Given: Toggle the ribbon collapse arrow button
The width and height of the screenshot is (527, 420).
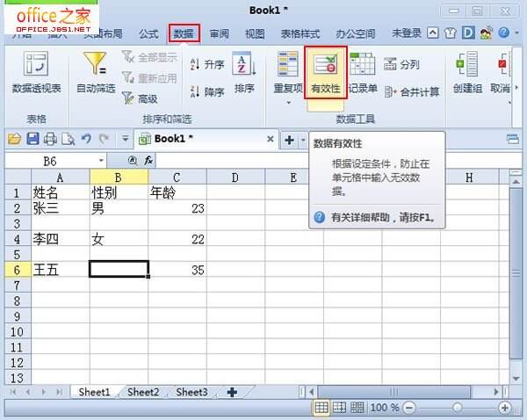Looking at the screenshot, I should pos(433,33).
